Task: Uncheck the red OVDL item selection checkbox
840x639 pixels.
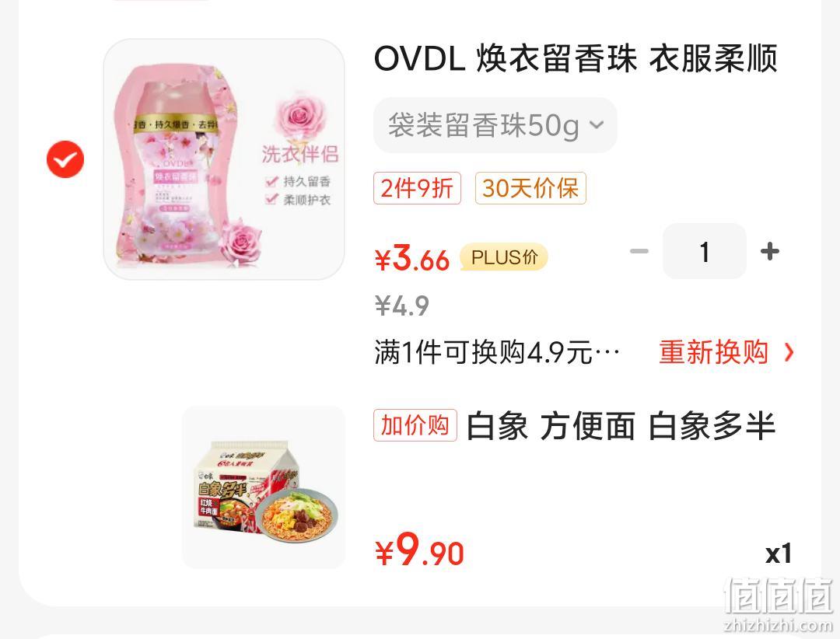Action: click(65, 159)
